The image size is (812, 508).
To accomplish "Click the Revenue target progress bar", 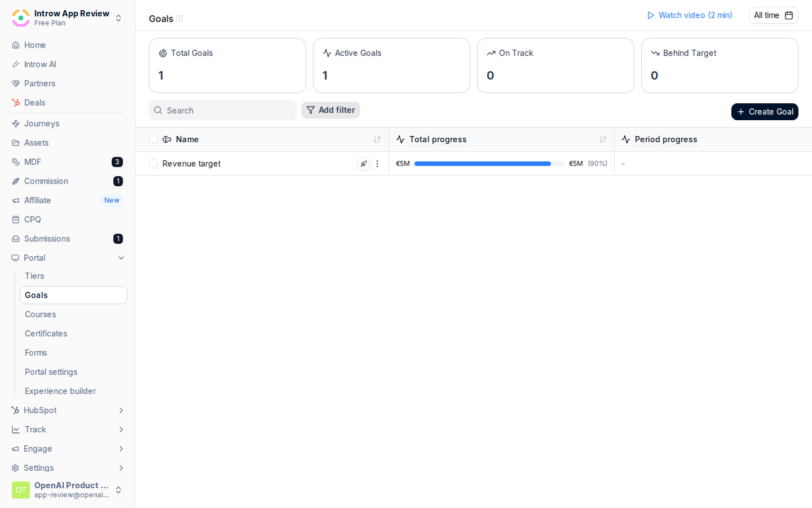I will click(x=489, y=164).
